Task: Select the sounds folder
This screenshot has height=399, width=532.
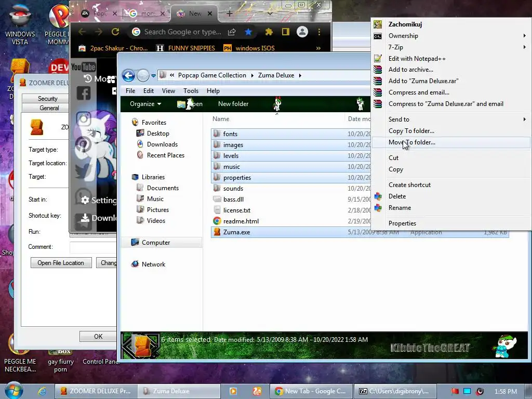Action: coord(233,188)
